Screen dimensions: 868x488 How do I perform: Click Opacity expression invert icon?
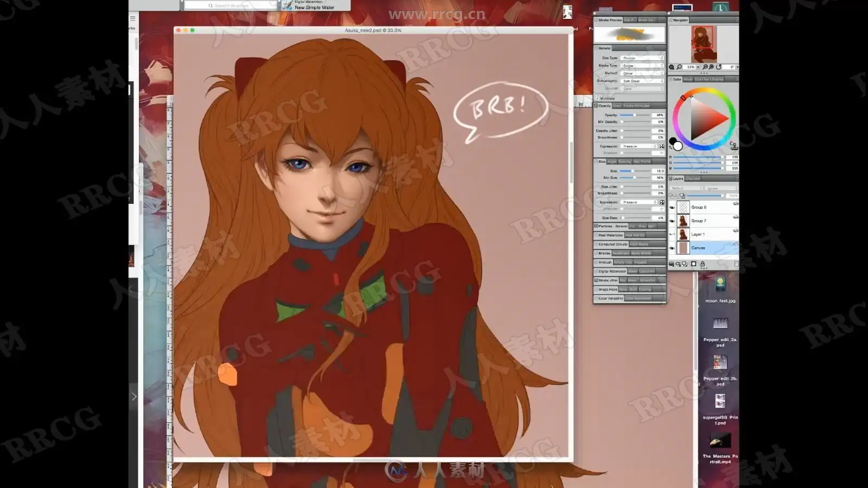click(x=662, y=146)
